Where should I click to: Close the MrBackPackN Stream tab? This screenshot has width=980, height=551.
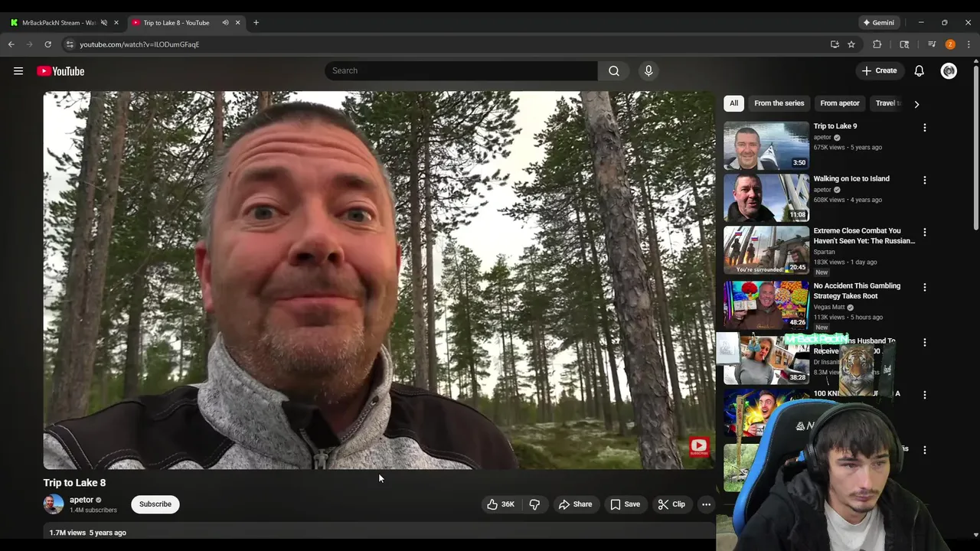pos(116,23)
